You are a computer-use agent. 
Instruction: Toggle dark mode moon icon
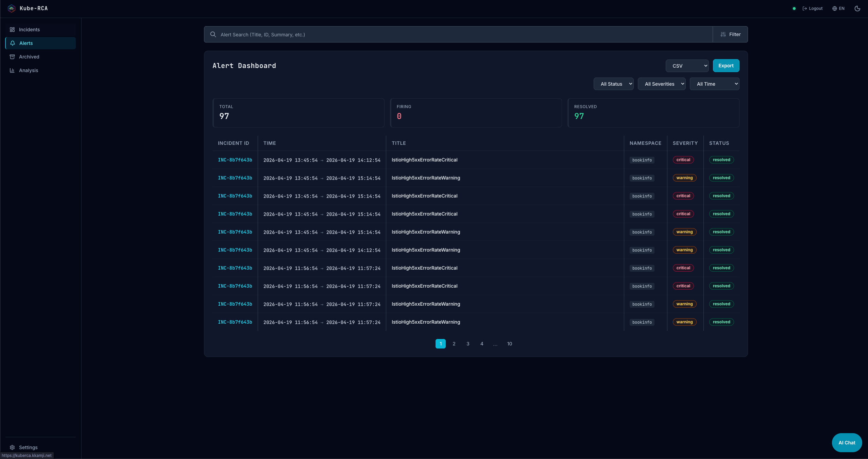pyautogui.click(x=857, y=8)
